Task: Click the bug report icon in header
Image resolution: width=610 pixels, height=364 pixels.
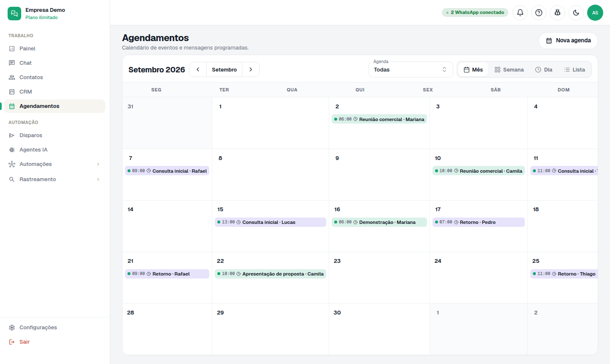Action: pyautogui.click(x=557, y=13)
